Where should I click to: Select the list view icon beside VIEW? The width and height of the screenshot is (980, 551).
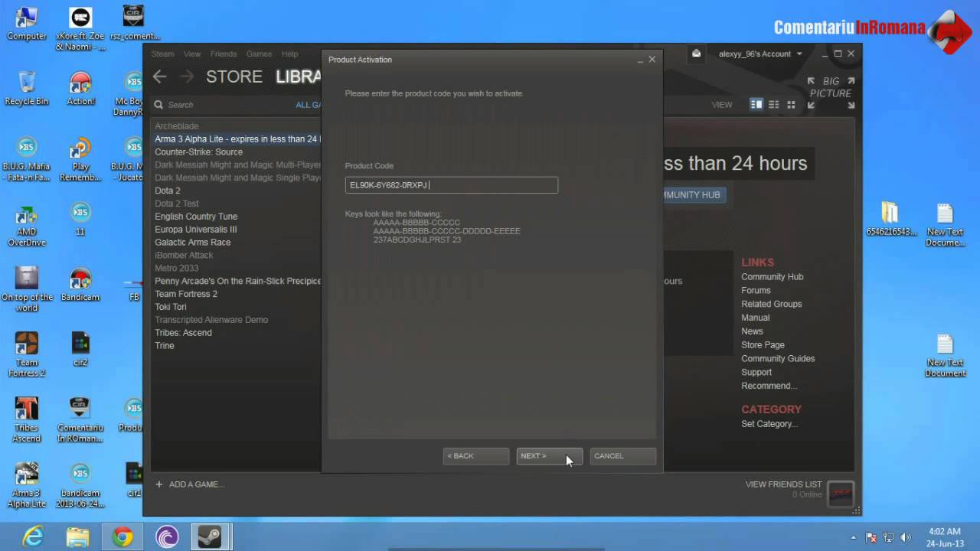pos(774,105)
